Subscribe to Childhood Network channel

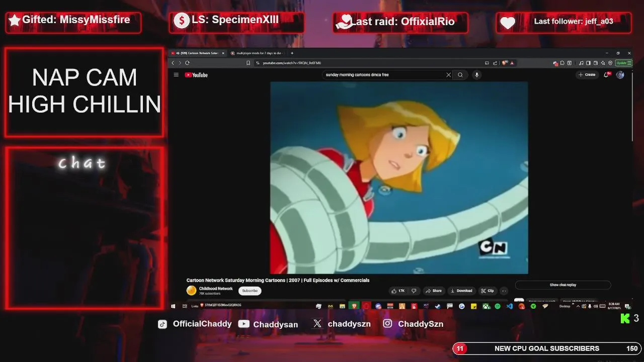250,291
